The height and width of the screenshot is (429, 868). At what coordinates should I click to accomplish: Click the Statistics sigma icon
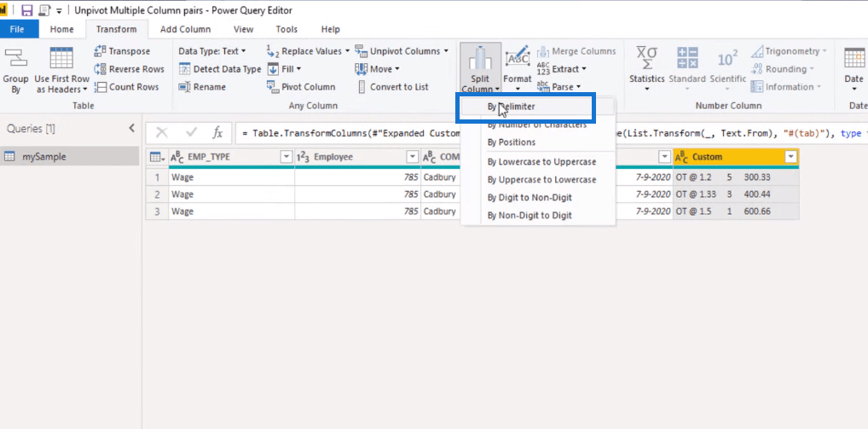[x=646, y=59]
